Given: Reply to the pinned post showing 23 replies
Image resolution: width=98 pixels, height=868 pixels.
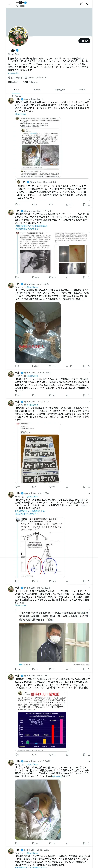Looking at the screenshot, I should pos(18,204).
